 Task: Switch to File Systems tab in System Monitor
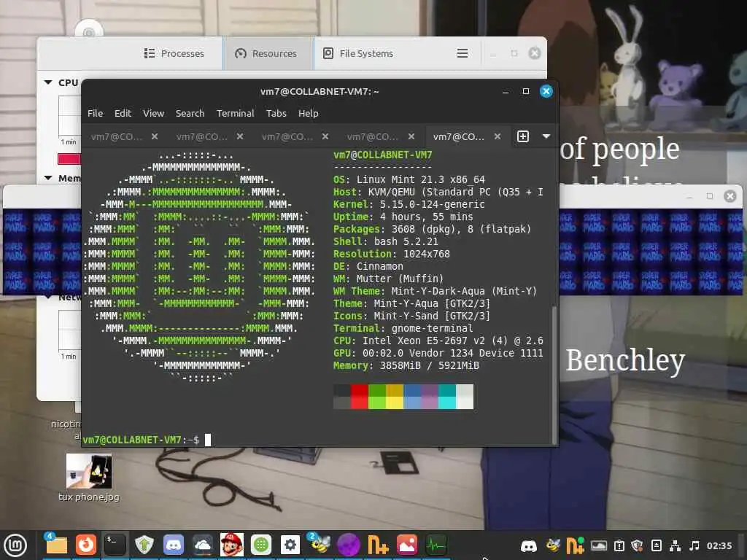[x=358, y=53]
